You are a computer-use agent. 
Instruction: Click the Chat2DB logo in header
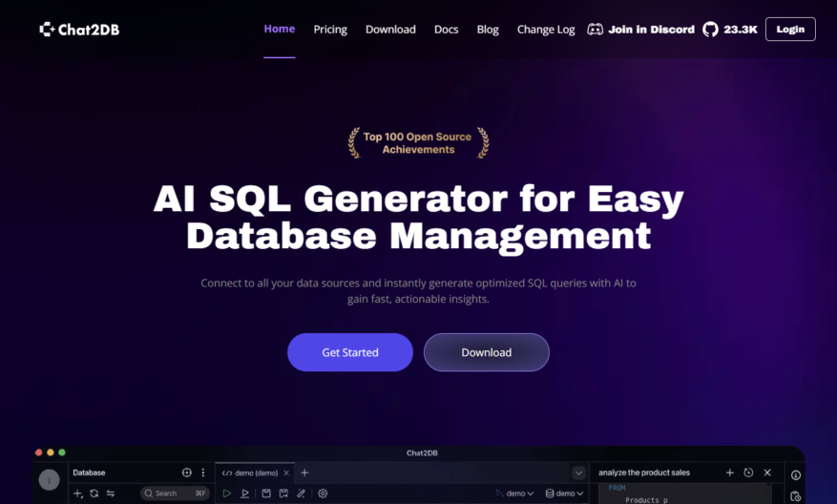pos(79,30)
